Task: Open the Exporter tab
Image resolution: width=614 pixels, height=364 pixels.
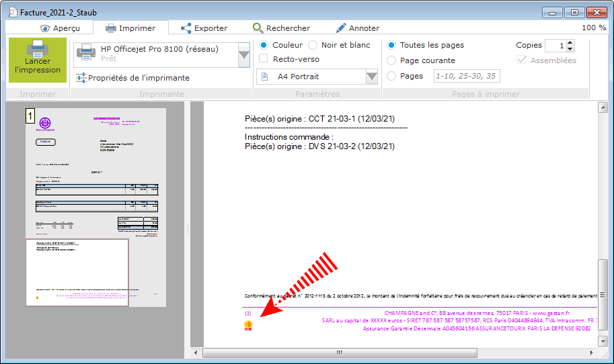Action: pos(204,28)
